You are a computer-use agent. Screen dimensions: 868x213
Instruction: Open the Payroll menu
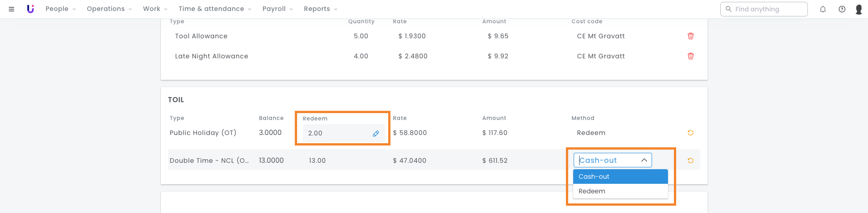point(277,9)
